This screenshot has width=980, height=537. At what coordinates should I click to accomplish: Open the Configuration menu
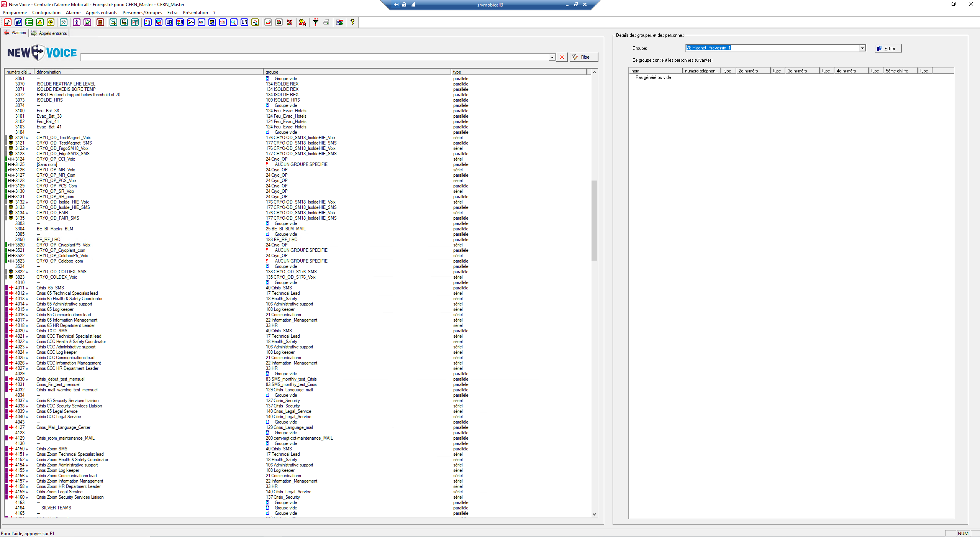point(46,13)
